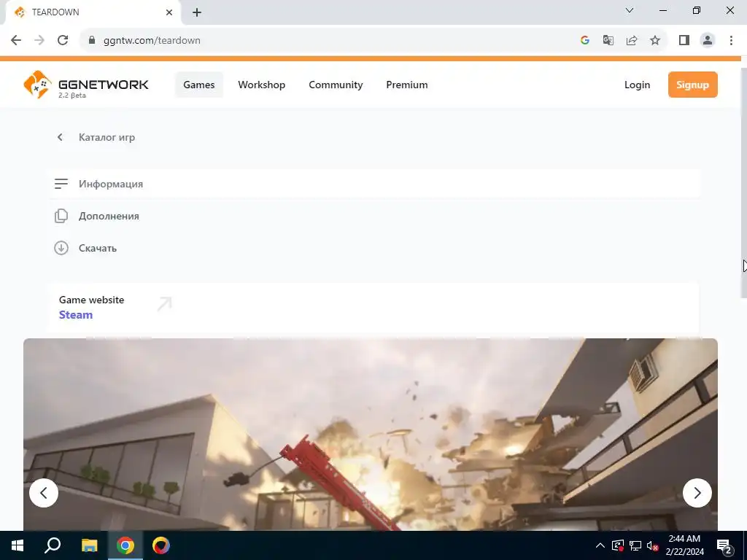Select the Дополнения section
The width and height of the screenshot is (747, 560).
point(374,216)
